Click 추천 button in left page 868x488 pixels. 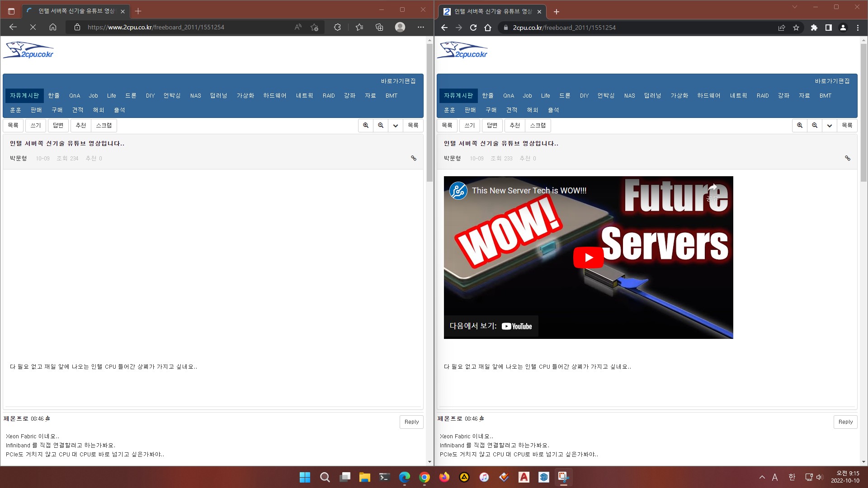[x=81, y=125]
